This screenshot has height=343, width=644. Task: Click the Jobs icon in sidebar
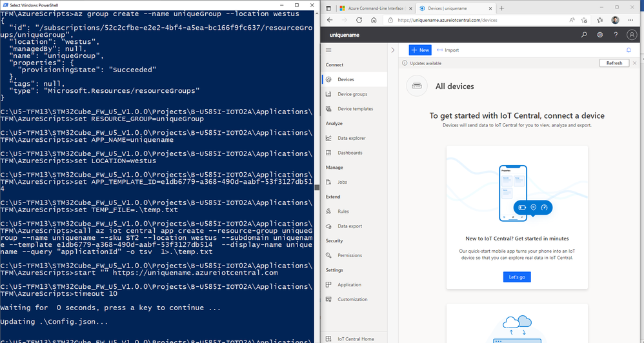coord(328,182)
